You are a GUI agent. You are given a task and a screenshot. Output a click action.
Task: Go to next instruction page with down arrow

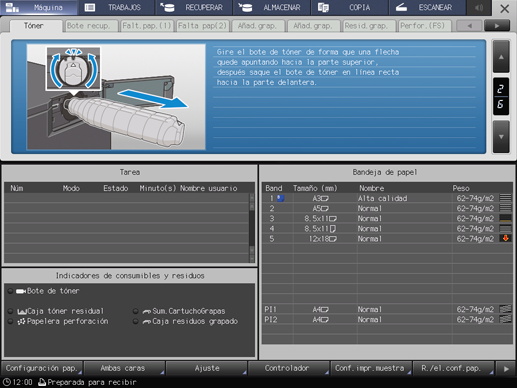(501, 137)
